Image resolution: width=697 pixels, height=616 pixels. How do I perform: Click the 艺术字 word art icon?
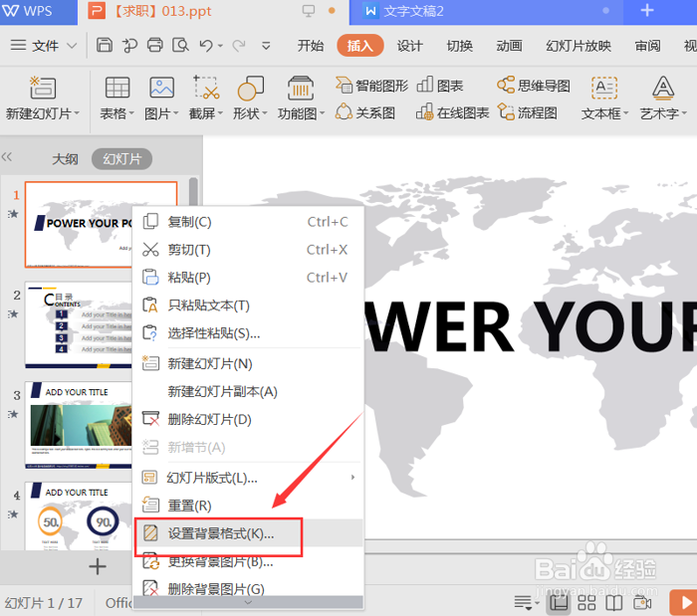663,87
